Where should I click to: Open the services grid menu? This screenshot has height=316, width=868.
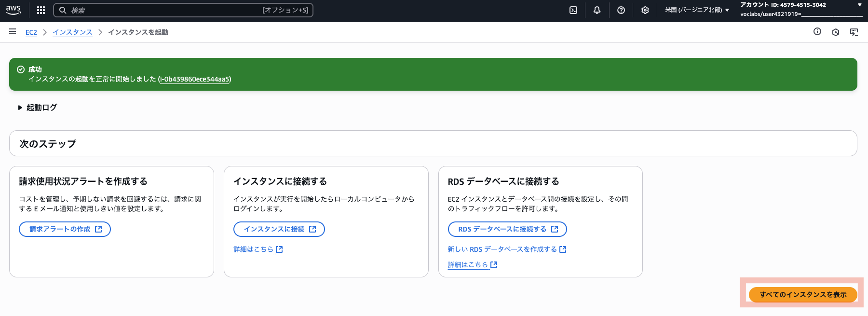[41, 10]
